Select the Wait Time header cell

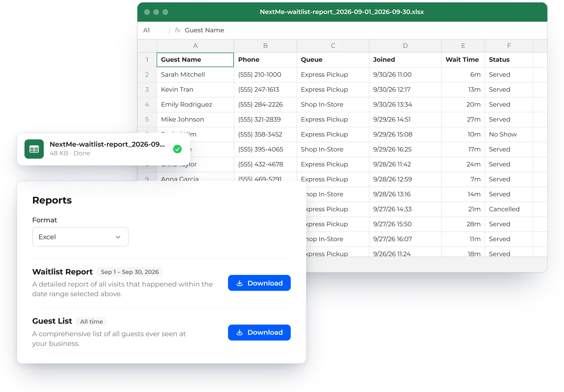[x=463, y=60]
